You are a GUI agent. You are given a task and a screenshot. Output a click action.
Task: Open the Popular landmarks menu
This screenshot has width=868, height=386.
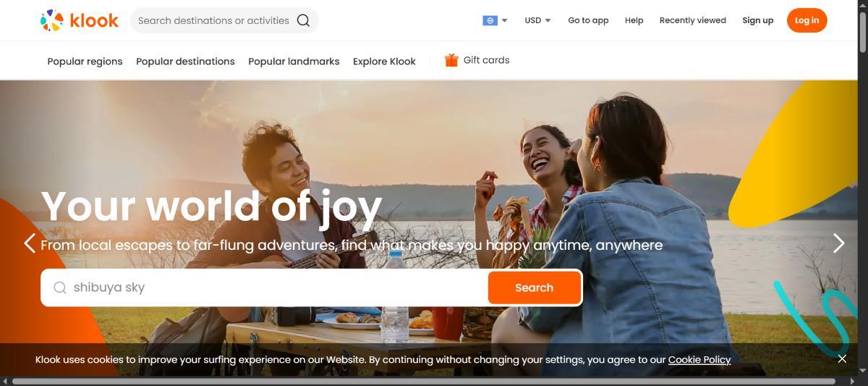[294, 62]
